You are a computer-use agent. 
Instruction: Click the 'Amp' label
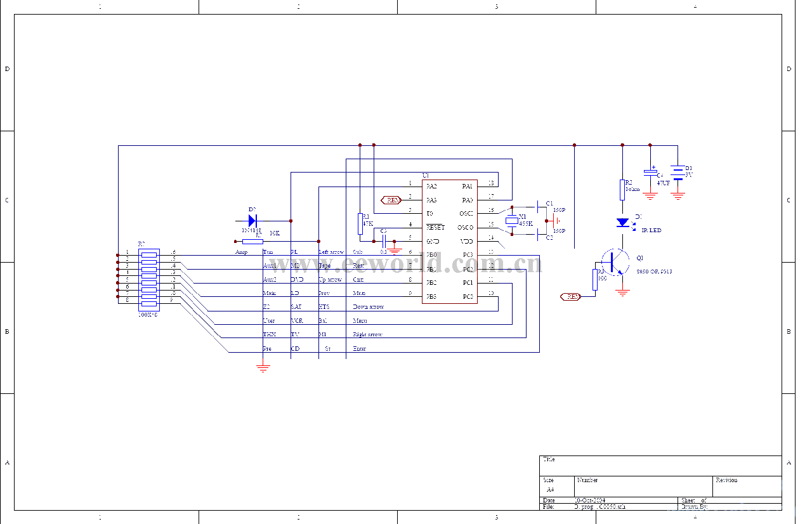click(242, 252)
